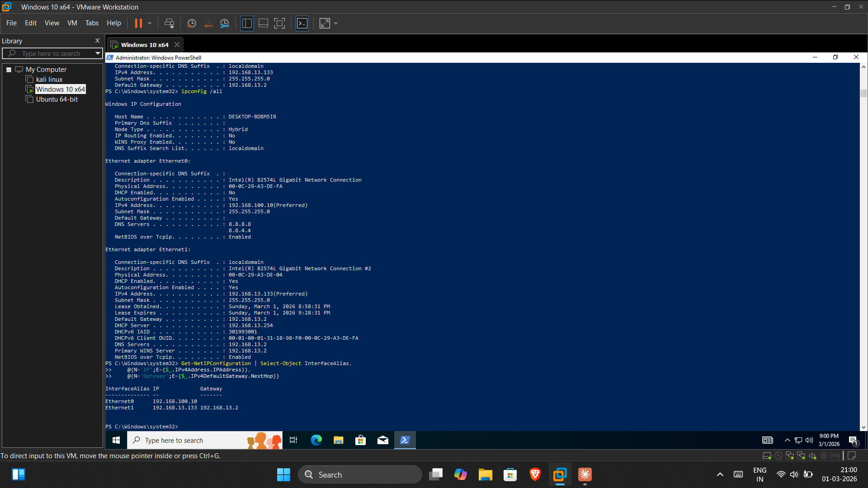Open the library search filter dropdown
This screenshot has height=488, width=868.
click(98, 53)
